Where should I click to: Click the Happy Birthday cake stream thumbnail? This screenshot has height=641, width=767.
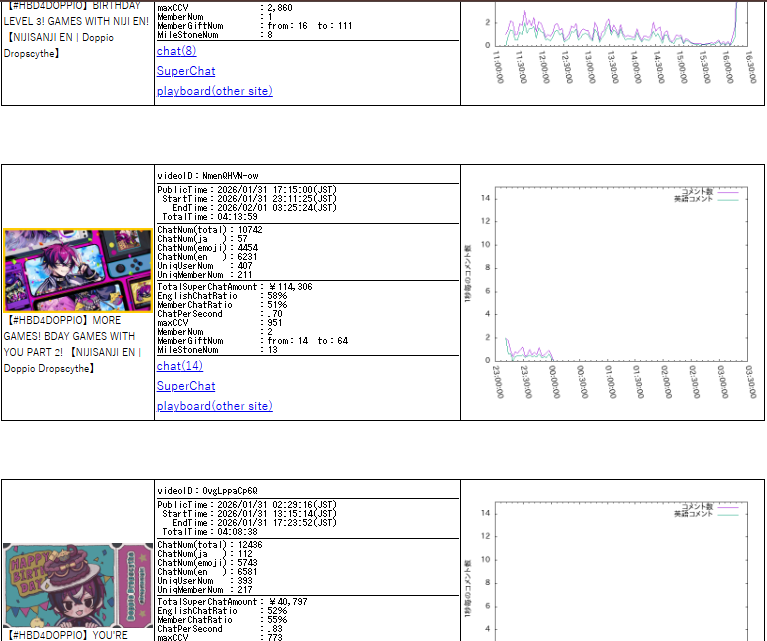click(78, 585)
